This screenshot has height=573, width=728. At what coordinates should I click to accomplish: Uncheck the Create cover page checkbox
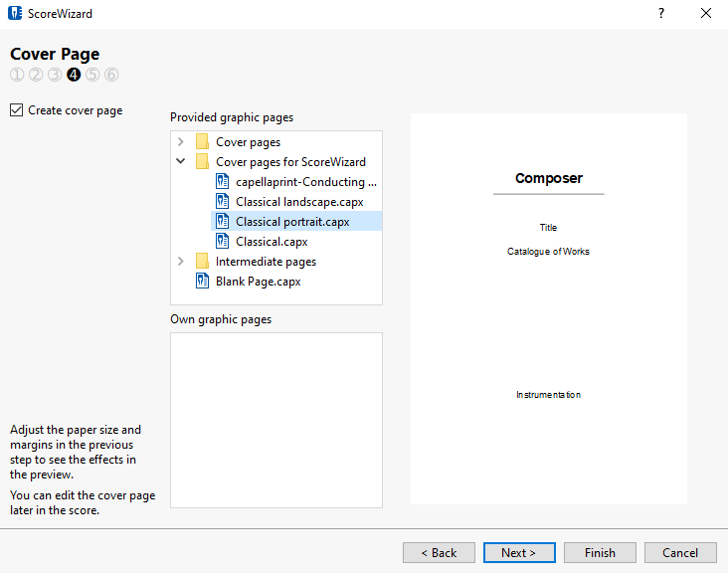16,110
